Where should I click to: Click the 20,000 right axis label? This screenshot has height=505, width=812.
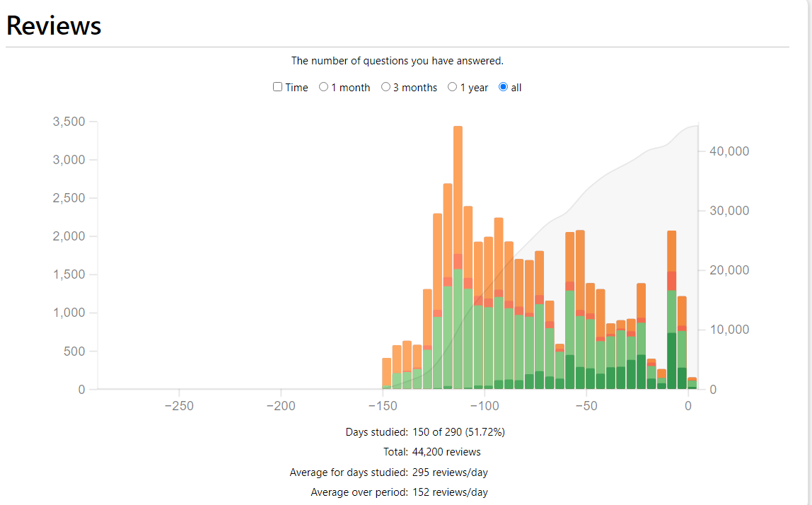point(729,270)
